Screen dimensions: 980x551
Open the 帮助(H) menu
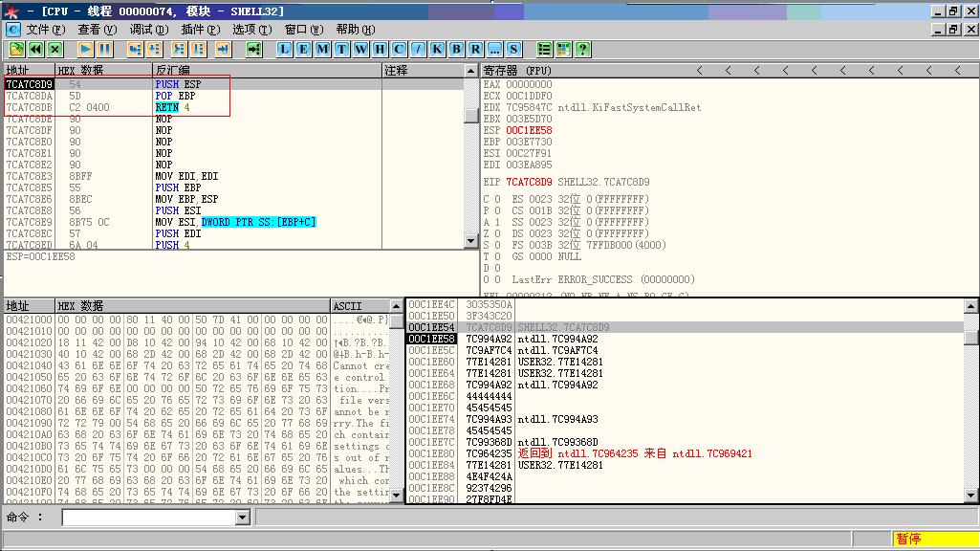(x=356, y=30)
